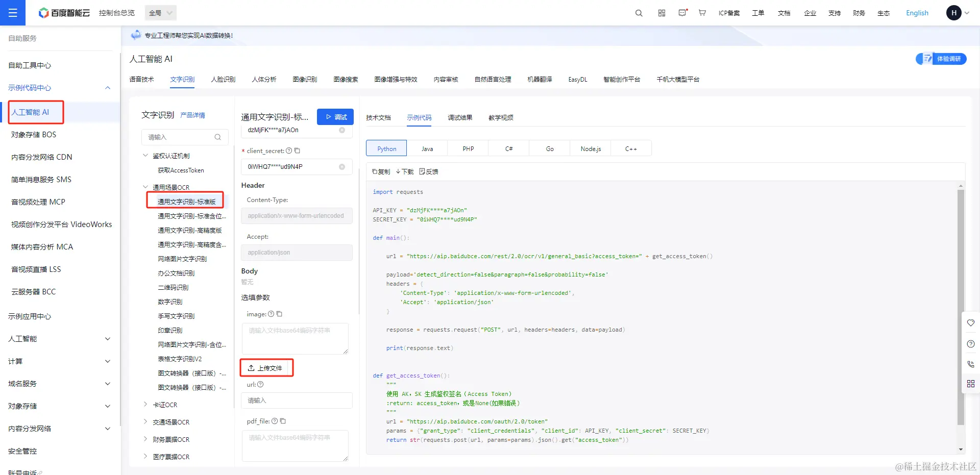Show help for client_secret

tap(289, 151)
